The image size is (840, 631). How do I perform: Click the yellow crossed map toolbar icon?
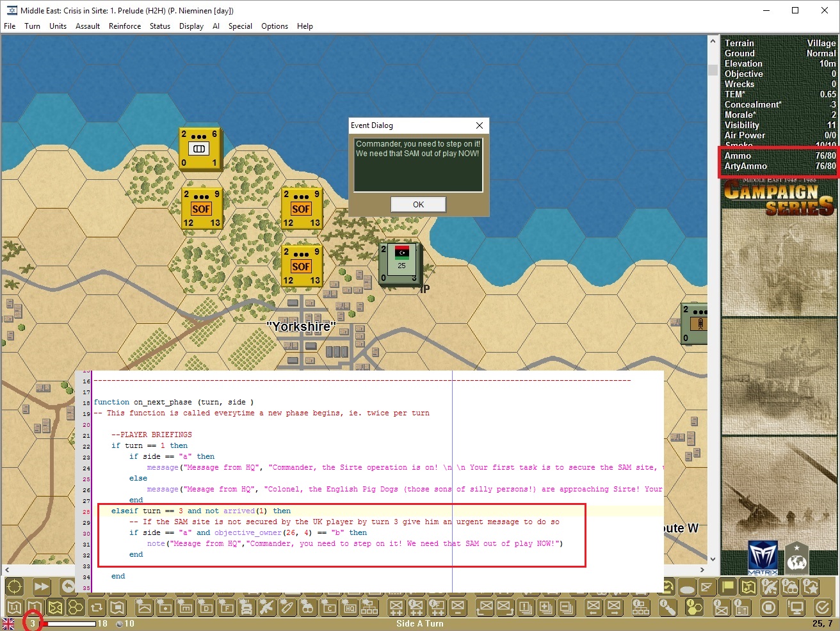[55, 607]
